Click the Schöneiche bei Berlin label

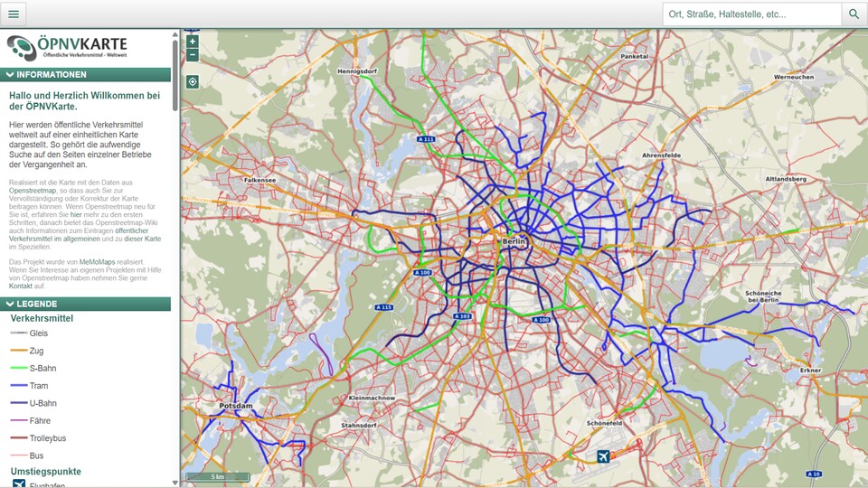point(763,296)
